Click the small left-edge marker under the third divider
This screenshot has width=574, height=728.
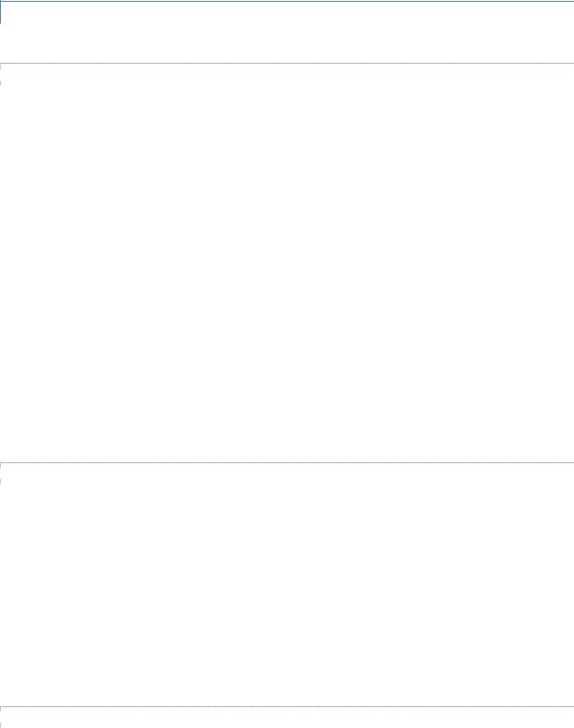(x=1, y=719)
